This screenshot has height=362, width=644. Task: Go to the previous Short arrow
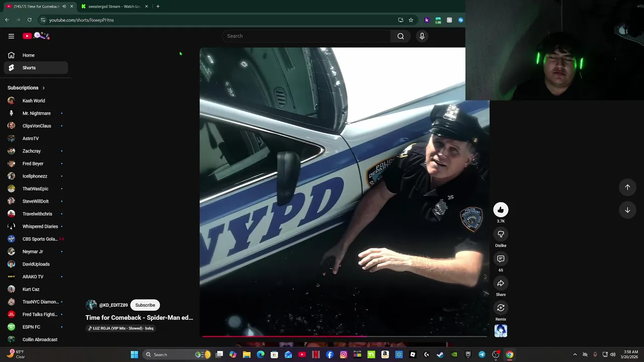627,187
